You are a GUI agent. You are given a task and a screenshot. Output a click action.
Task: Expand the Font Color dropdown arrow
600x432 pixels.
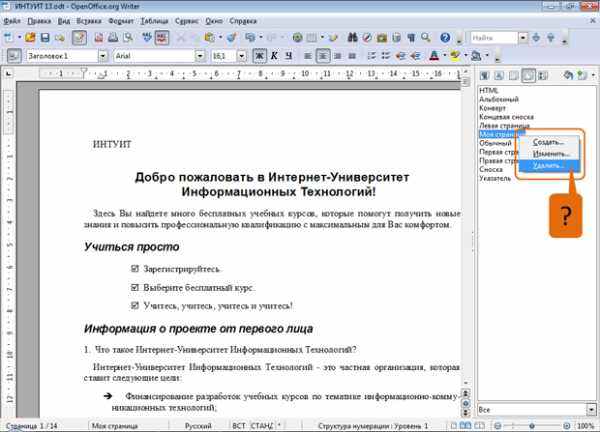click(444, 56)
